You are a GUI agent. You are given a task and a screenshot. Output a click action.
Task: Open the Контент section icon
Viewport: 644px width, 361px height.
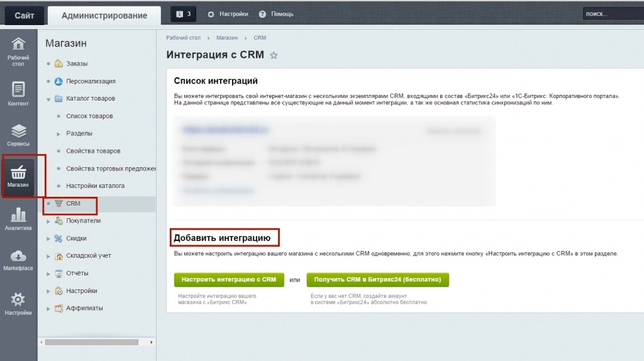18,89
